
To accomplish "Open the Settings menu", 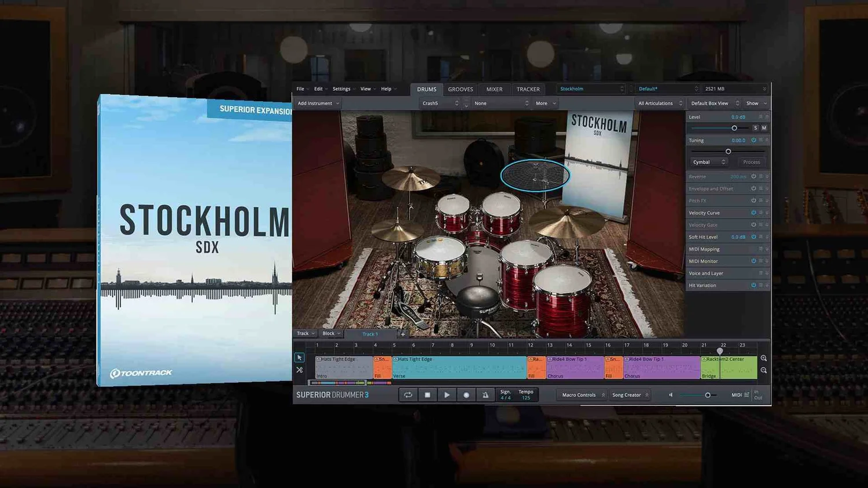I will point(341,88).
